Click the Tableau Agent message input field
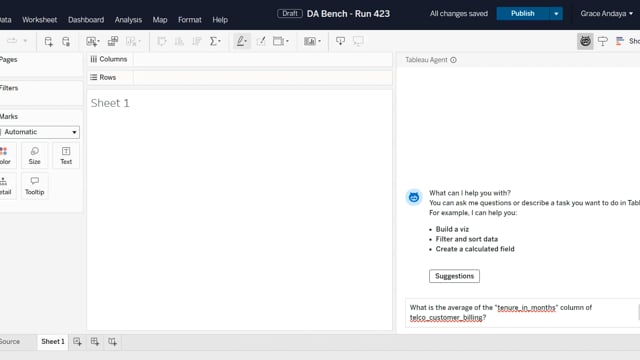Image resolution: width=640 pixels, height=360 pixels. [x=522, y=313]
